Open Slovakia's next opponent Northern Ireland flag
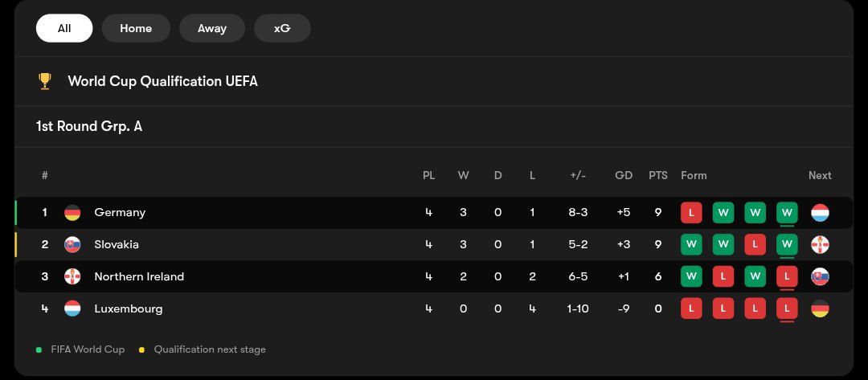 click(820, 244)
